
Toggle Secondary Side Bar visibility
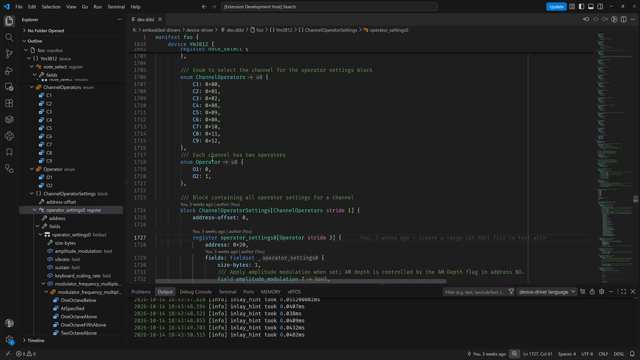(600, 7)
